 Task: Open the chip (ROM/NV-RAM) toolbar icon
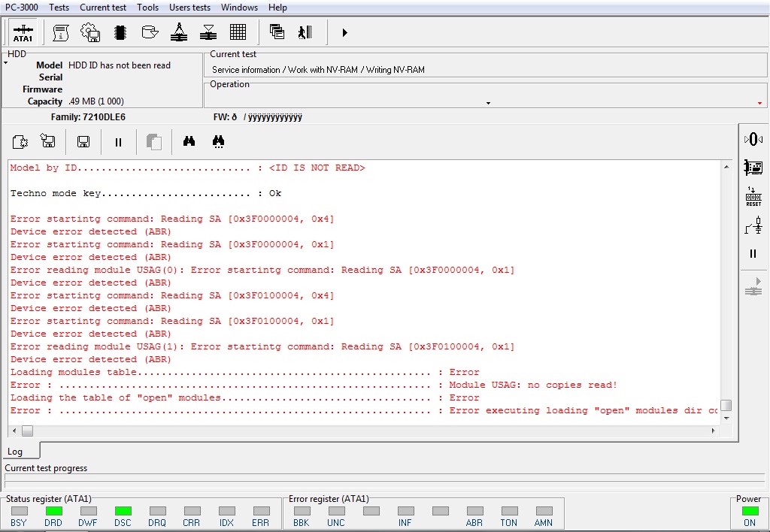pos(120,32)
